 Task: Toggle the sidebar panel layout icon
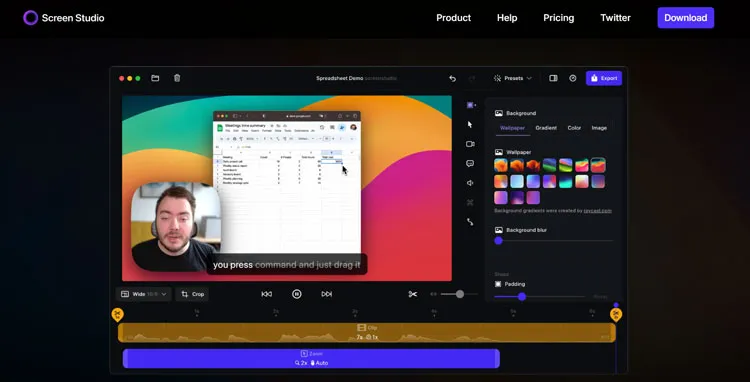[x=553, y=78]
